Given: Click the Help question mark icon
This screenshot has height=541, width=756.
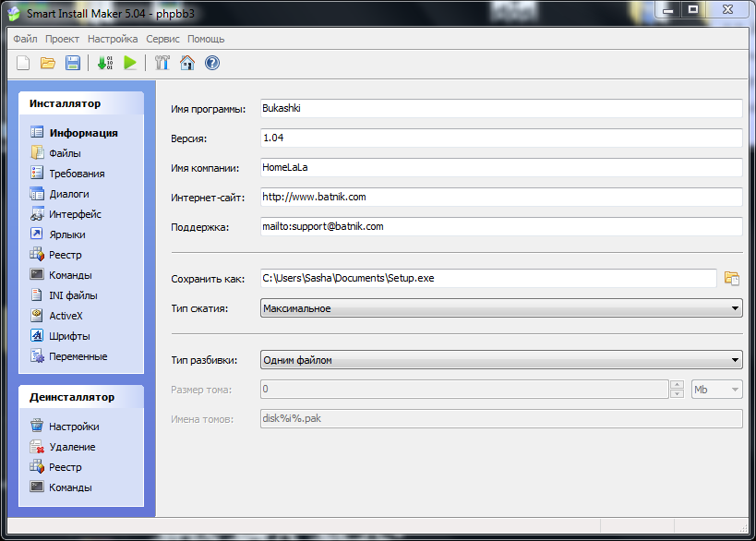Looking at the screenshot, I should 212,63.
